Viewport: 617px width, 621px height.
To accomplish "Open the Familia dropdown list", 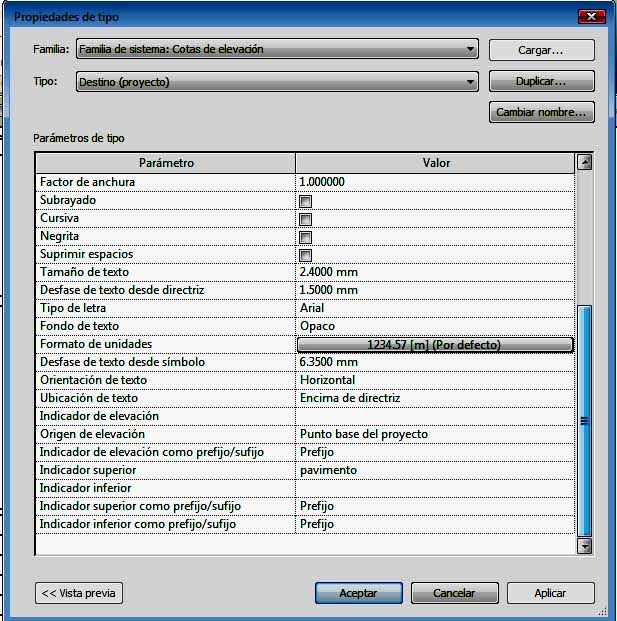I will (470, 49).
